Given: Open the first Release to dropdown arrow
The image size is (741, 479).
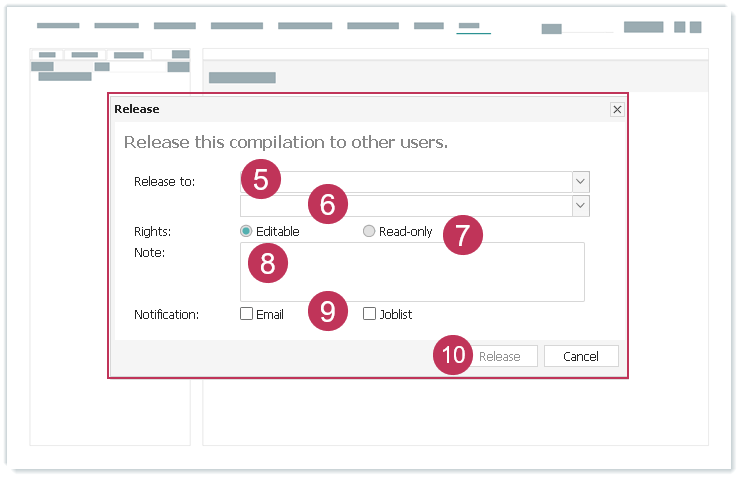Looking at the screenshot, I should tap(580, 181).
